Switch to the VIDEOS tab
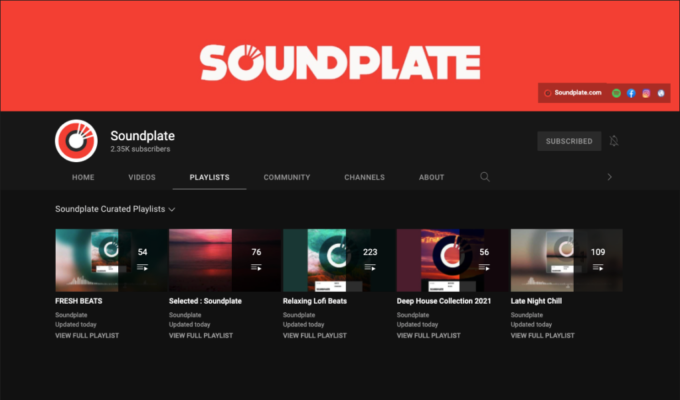 tap(142, 177)
